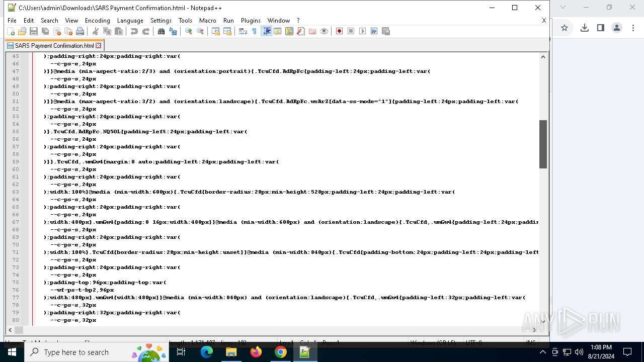Open Firefox from taskbar
Screen dimensions: 644x362
tap(256, 352)
